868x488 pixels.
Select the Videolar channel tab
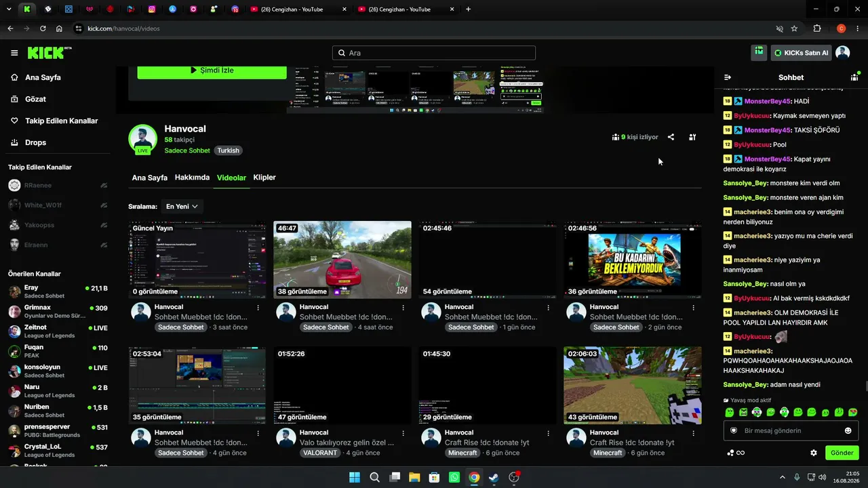coord(231,178)
